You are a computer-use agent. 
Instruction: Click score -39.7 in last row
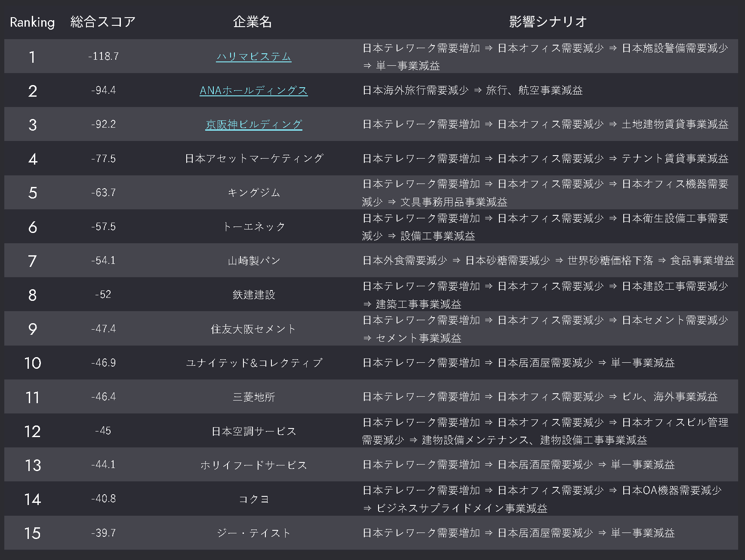tap(103, 533)
